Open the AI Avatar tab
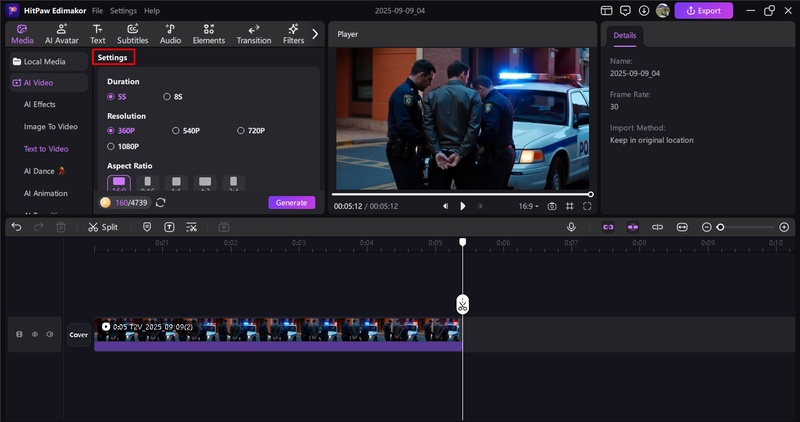800x422 pixels. [x=61, y=34]
